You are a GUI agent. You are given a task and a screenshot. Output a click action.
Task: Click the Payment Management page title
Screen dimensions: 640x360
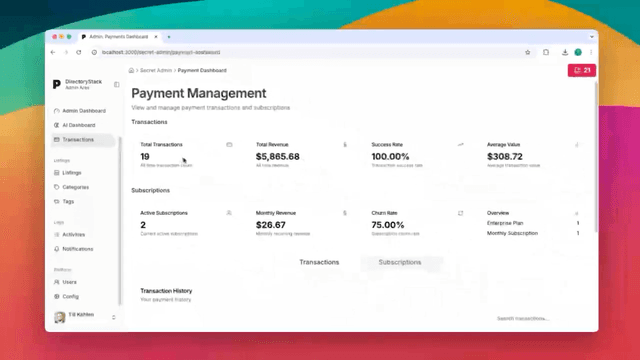click(x=199, y=93)
